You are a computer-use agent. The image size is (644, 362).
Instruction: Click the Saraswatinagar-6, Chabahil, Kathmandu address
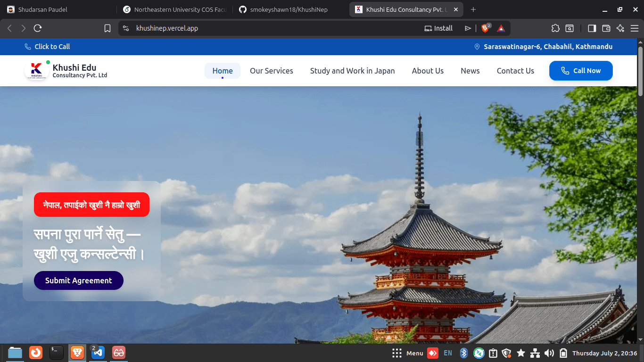(x=543, y=47)
